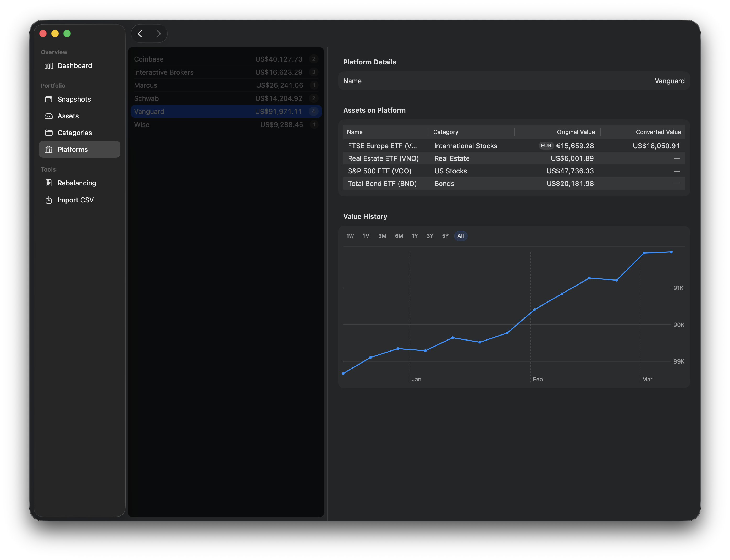Select the All time range
Image resolution: width=730 pixels, height=560 pixels.
461,236
